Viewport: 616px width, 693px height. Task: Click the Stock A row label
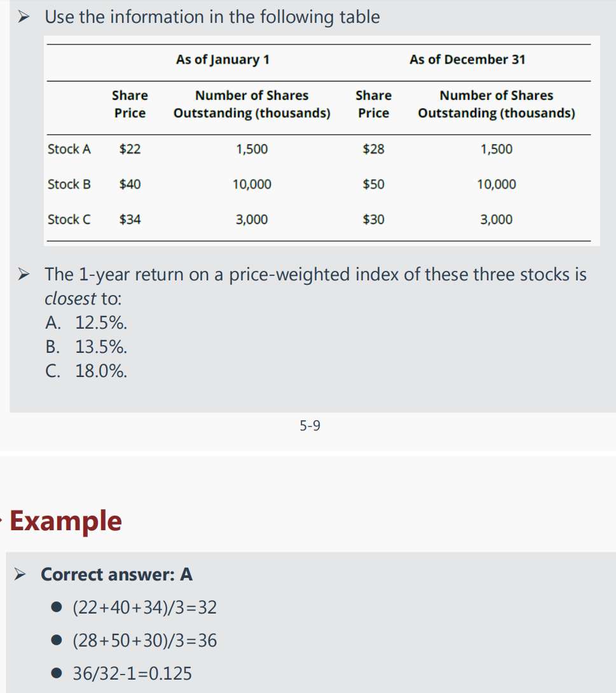coord(69,149)
